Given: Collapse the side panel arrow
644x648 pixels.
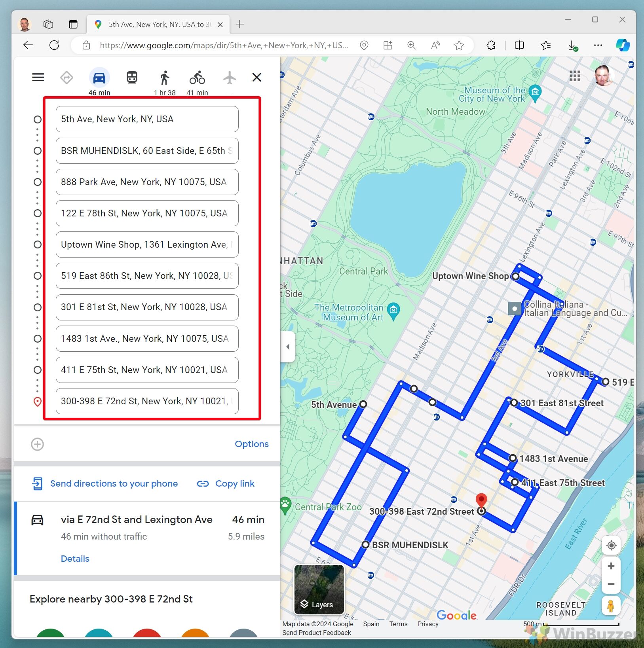Looking at the screenshot, I should (288, 347).
